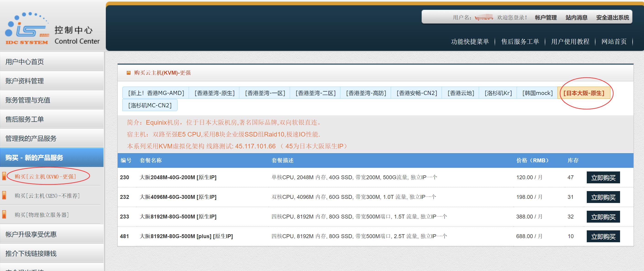Click the 套餐名称 column header
644x271 pixels.
tap(151, 160)
